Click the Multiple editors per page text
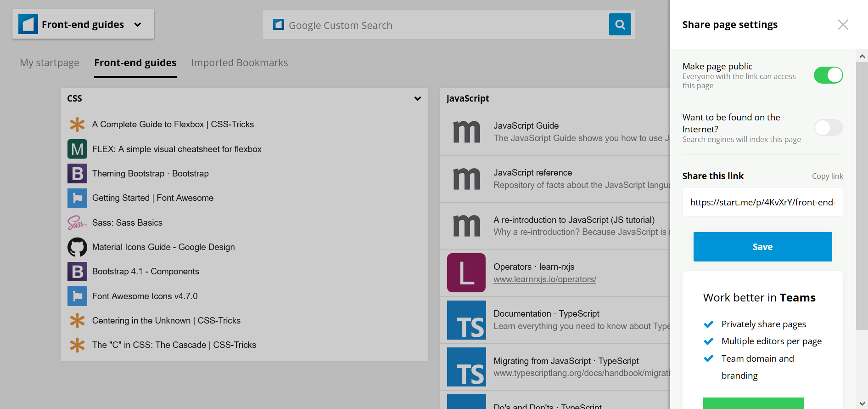The image size is (868, 409). tap(772, 341)
